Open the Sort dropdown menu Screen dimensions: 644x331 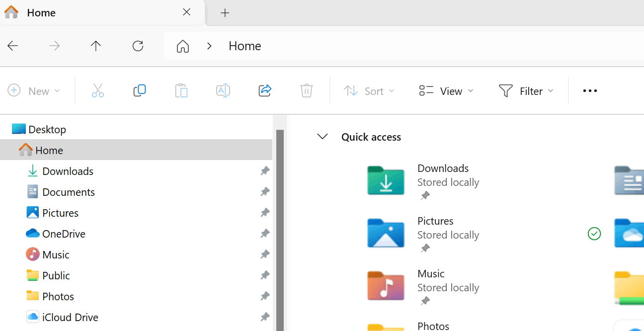point(369,91)
